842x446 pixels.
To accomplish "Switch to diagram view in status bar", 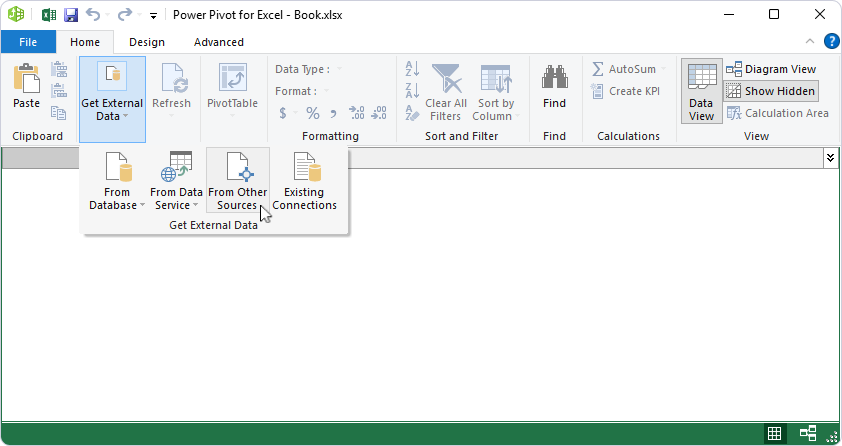I will click(x=808, y=433).
